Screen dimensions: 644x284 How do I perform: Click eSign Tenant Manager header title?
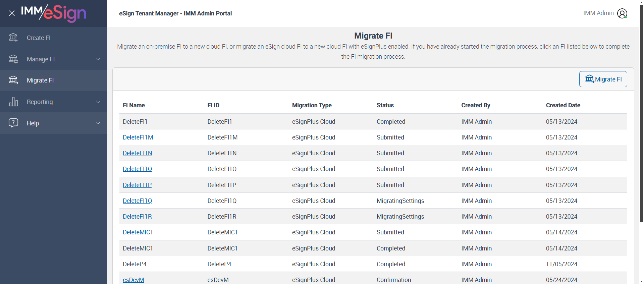coord(175,13)
